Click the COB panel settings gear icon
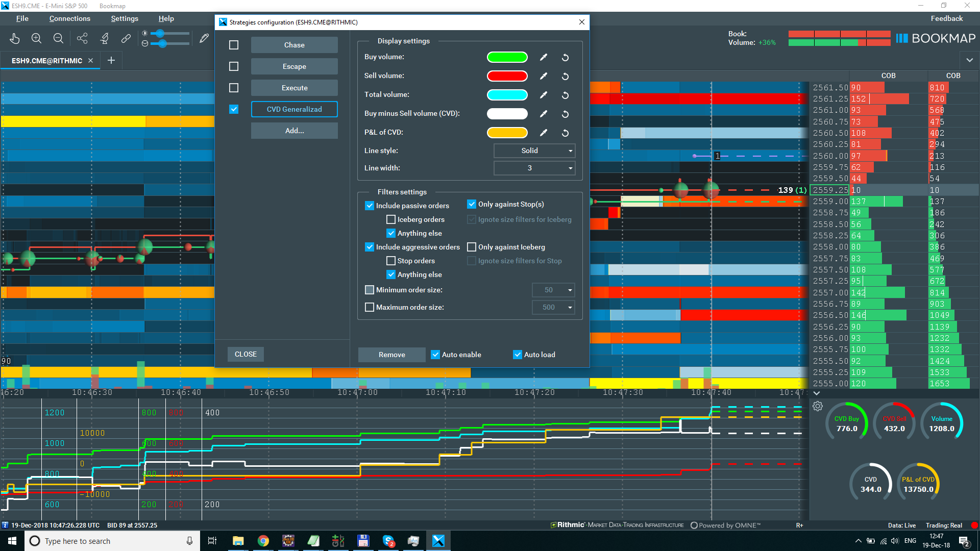This screenshot has width=980, height=551. (818, 406)
